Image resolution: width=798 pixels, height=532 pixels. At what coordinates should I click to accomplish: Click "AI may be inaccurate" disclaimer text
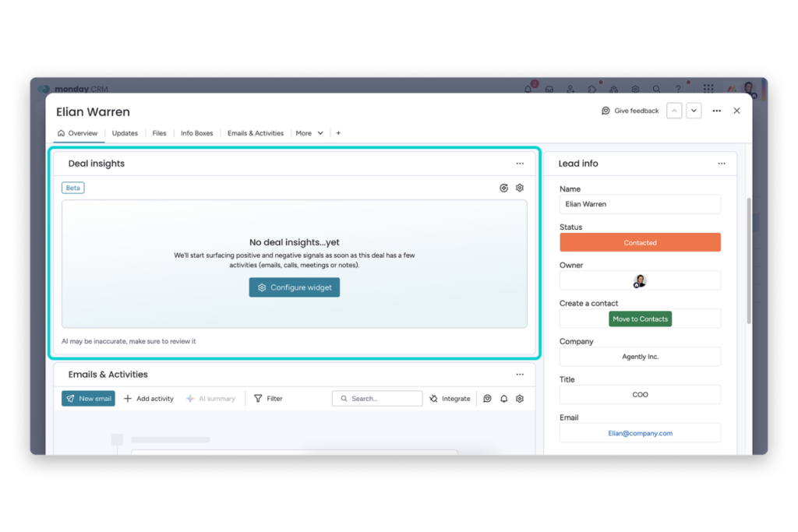click(129, 341)
